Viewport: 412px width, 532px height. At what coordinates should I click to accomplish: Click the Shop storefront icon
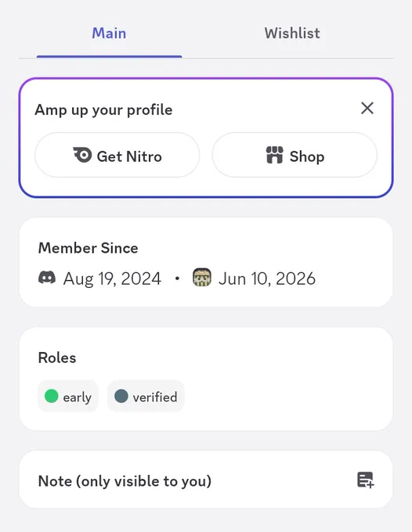tap(274, 155)
